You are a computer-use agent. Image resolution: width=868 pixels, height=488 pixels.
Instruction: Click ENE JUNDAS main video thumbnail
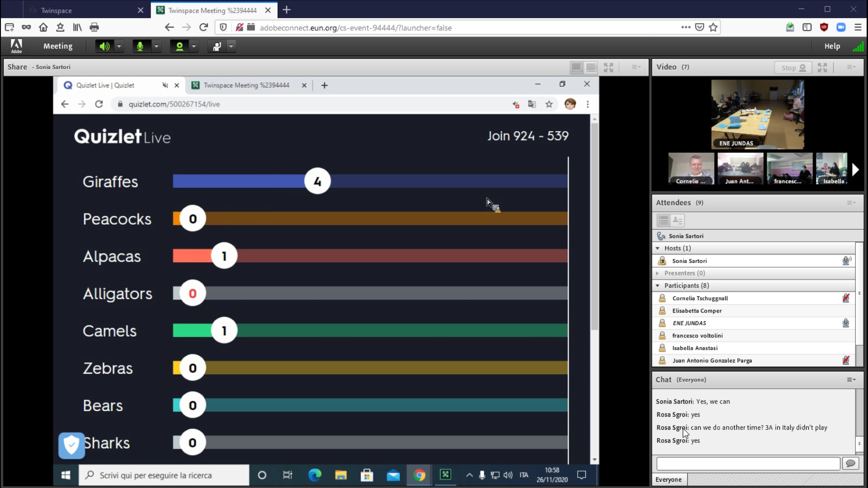pos(757,114)
